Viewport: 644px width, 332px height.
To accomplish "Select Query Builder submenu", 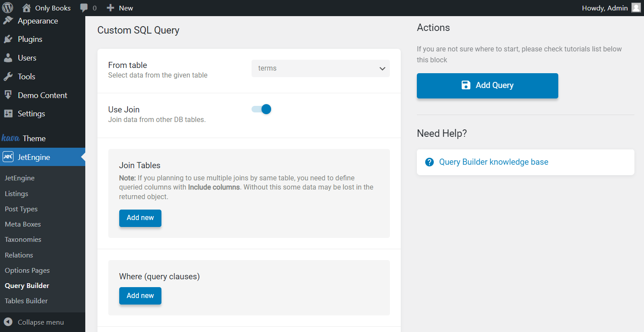I will click(27, 286).
